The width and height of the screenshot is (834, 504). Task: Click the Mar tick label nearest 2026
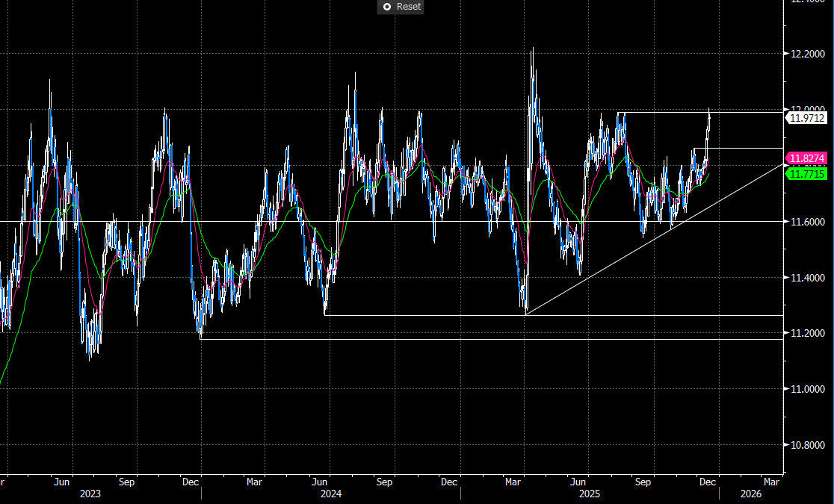(770, 482)
